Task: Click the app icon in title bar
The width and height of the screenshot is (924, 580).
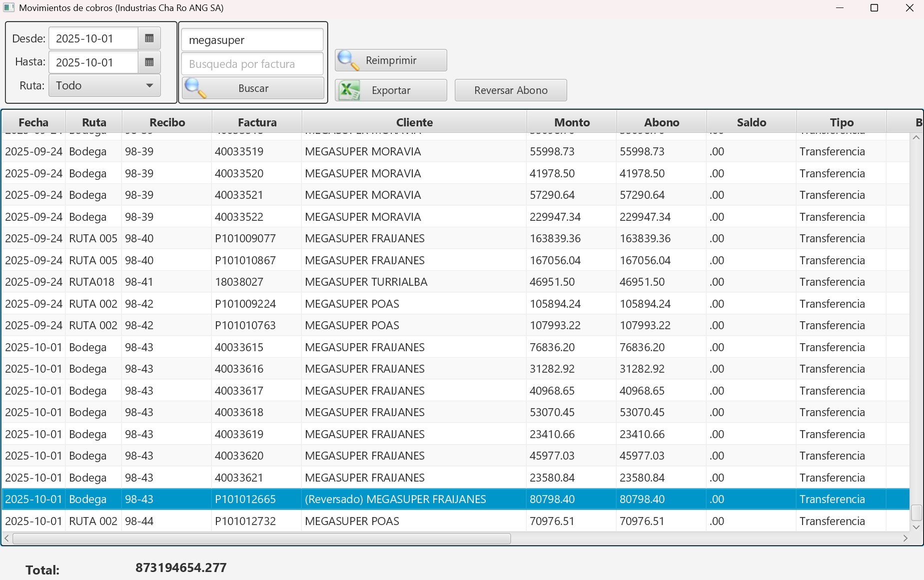Action: coord(8,7)
